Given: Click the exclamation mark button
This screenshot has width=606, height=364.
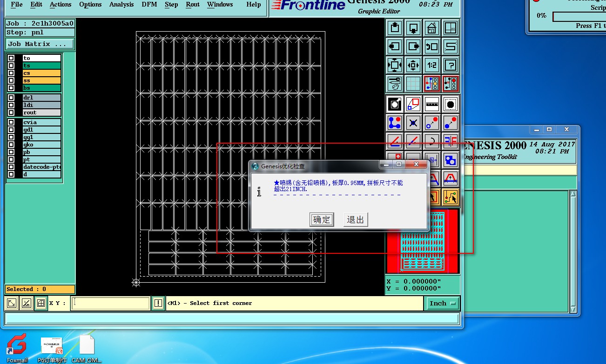Looking at the screenshot, I should (x=158, y=303).
